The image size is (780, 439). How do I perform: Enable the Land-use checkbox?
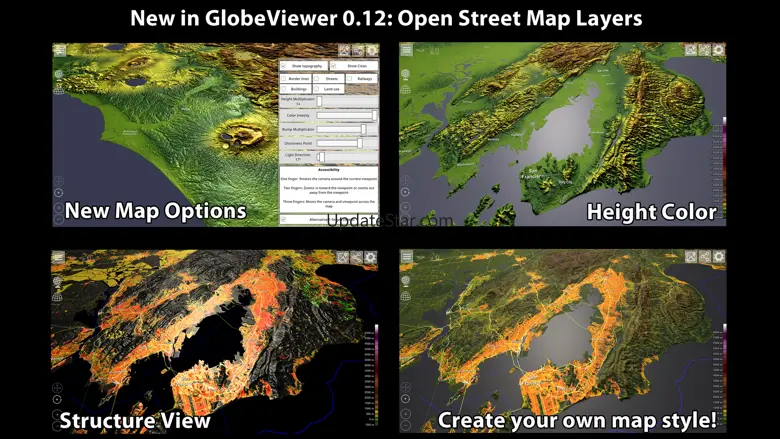316,89
